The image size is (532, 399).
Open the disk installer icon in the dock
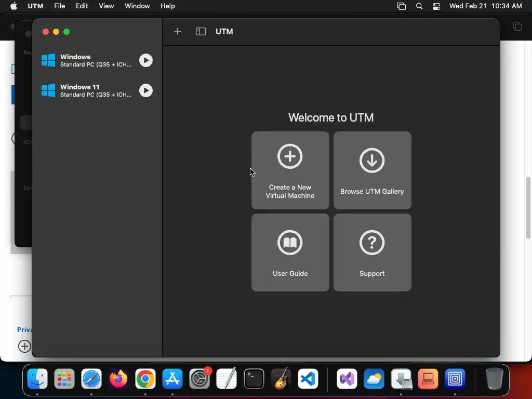tap(401, 379)
